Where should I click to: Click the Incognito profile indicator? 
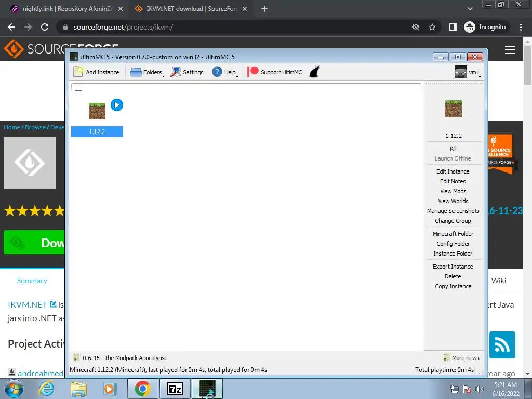(485, 27)
